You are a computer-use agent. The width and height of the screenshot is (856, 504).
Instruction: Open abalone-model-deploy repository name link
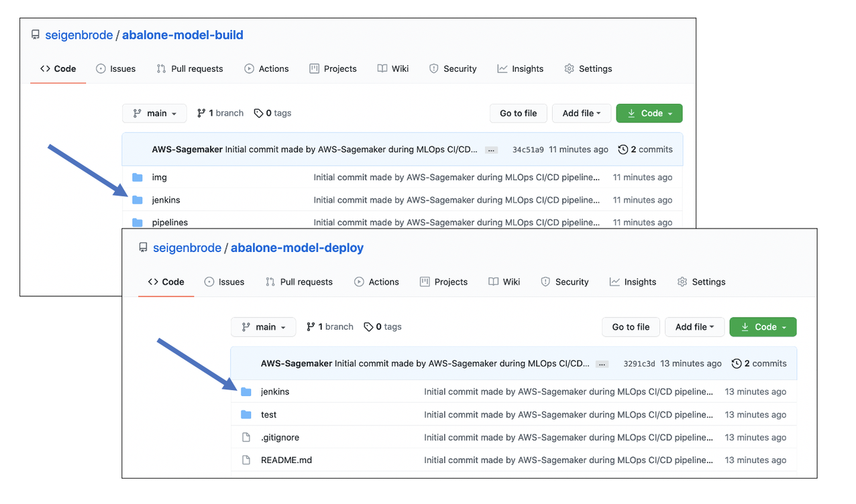click(297, 248)
